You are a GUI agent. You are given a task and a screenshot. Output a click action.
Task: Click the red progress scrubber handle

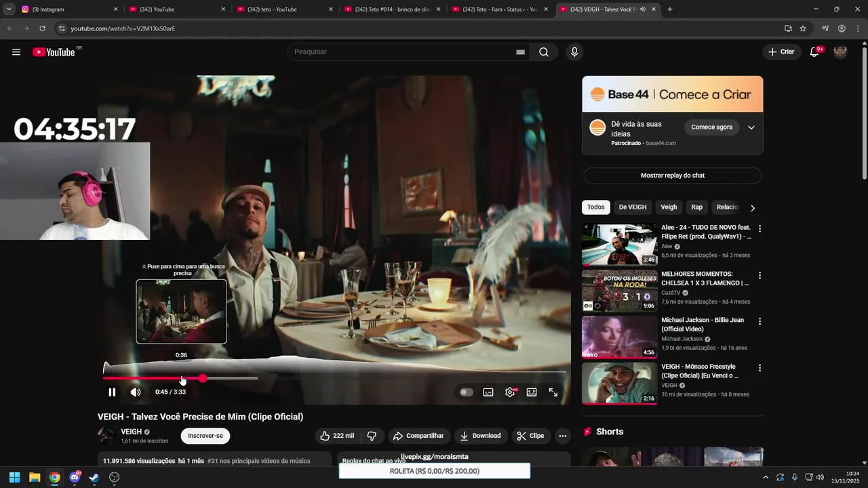[x=203, y=378]
